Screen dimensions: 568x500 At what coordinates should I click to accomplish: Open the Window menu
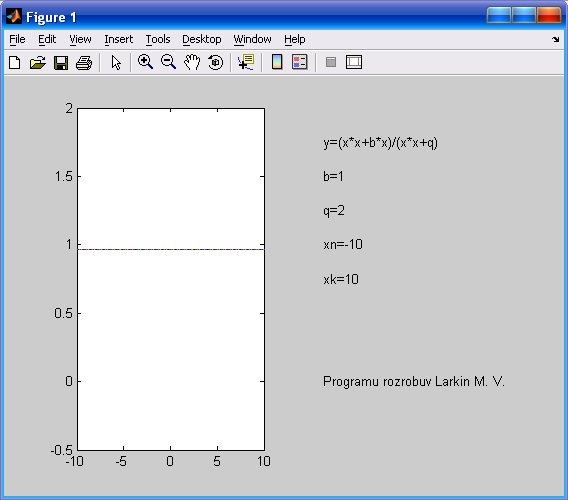tap(252, 39)
